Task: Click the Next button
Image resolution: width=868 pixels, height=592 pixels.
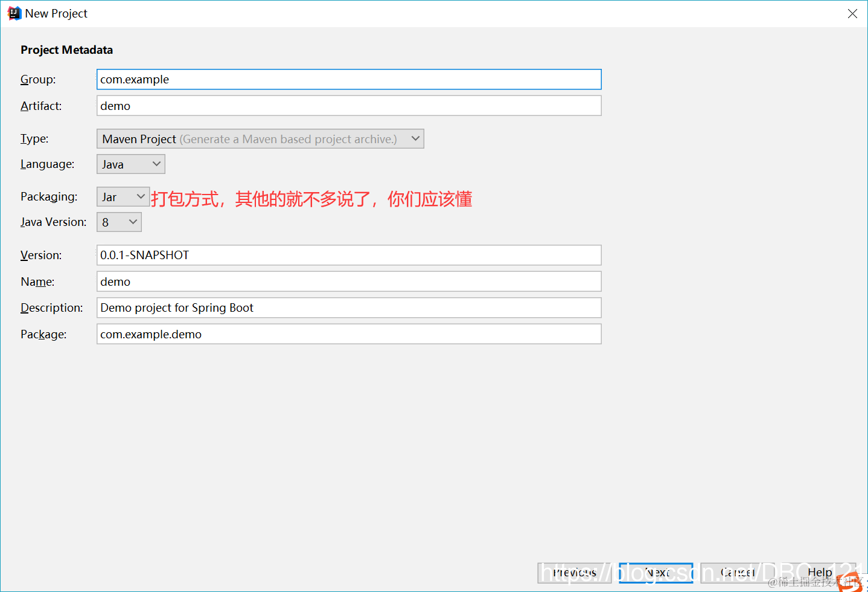Action: 656,573
